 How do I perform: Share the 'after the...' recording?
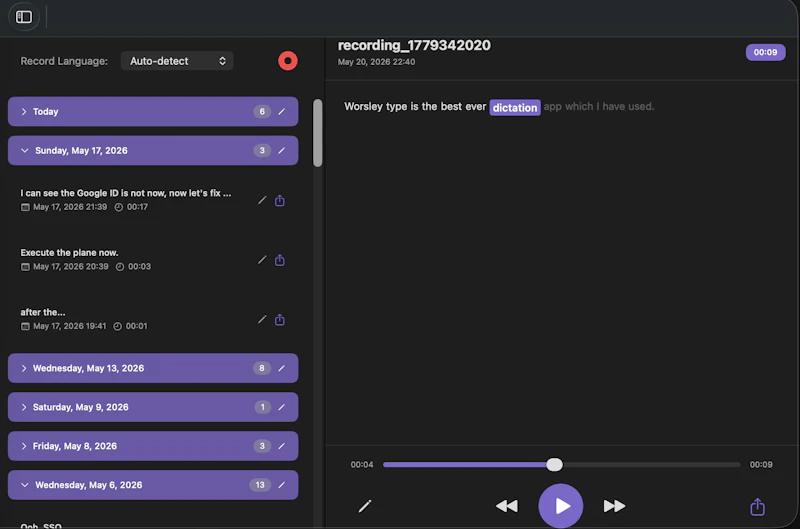(x=280, y=319)
